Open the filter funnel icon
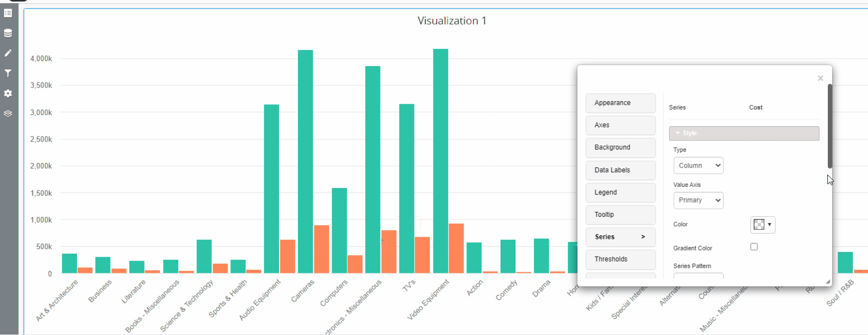Viewport: 868px width, 335px height. click(8, 73)
